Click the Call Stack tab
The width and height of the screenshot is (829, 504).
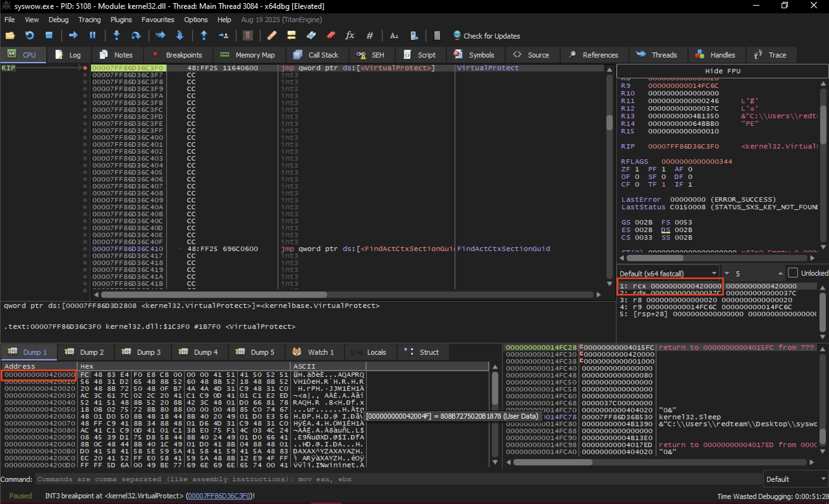click(x=316, y=55)
